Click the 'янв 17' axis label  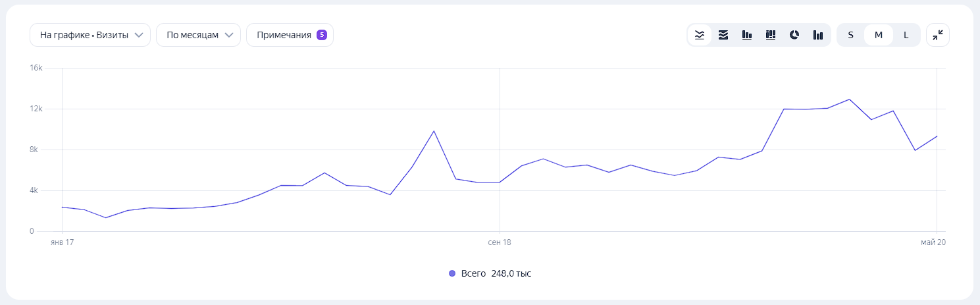pyautogui.click(x=62, y=242)
